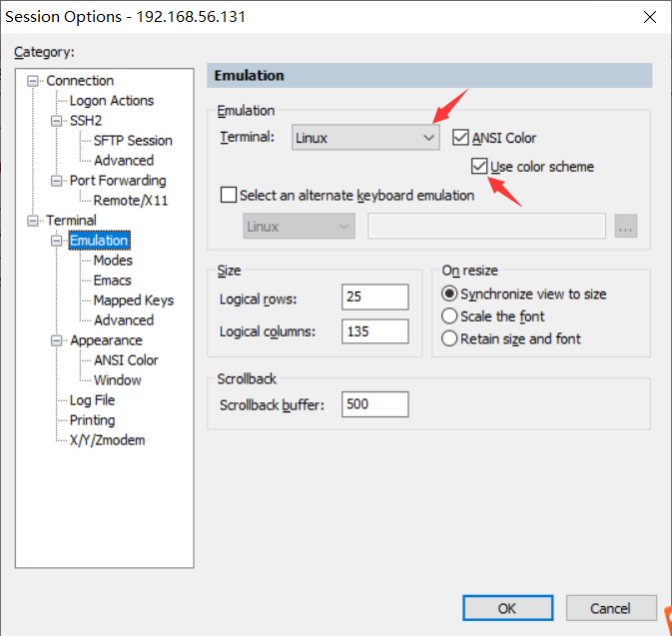Toggle the ANSI Color checkbox
The height and width of the screenshot is (636, 672).
point(460,138)
